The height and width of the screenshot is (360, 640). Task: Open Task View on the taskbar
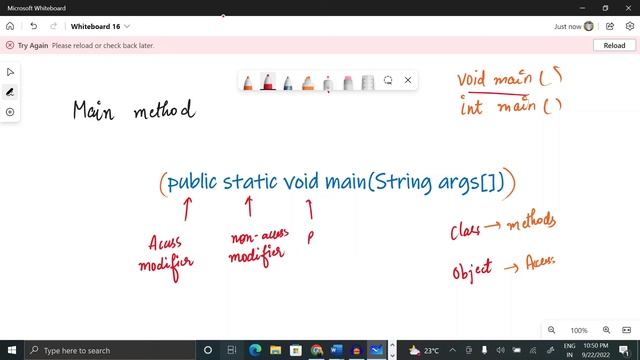coord(231,350)
